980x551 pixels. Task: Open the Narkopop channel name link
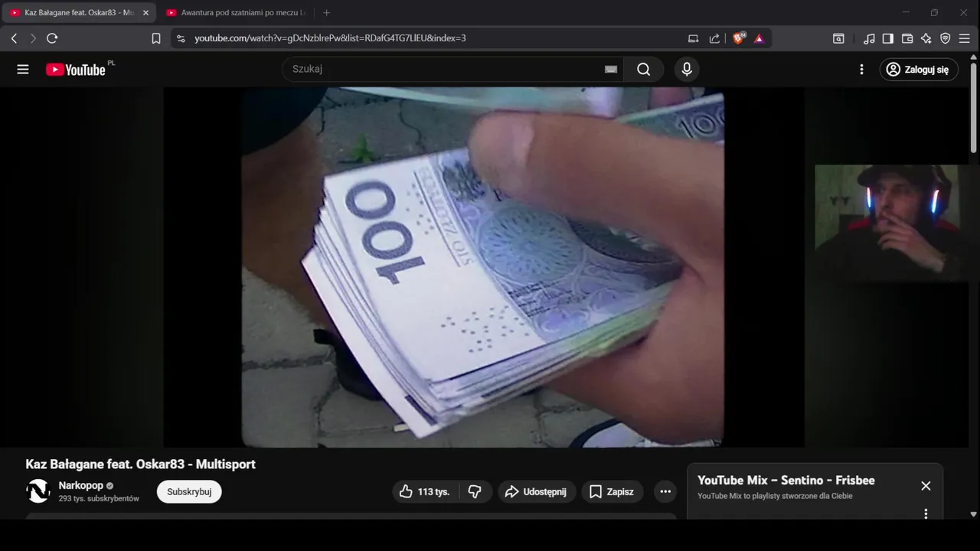pos(81,486)
